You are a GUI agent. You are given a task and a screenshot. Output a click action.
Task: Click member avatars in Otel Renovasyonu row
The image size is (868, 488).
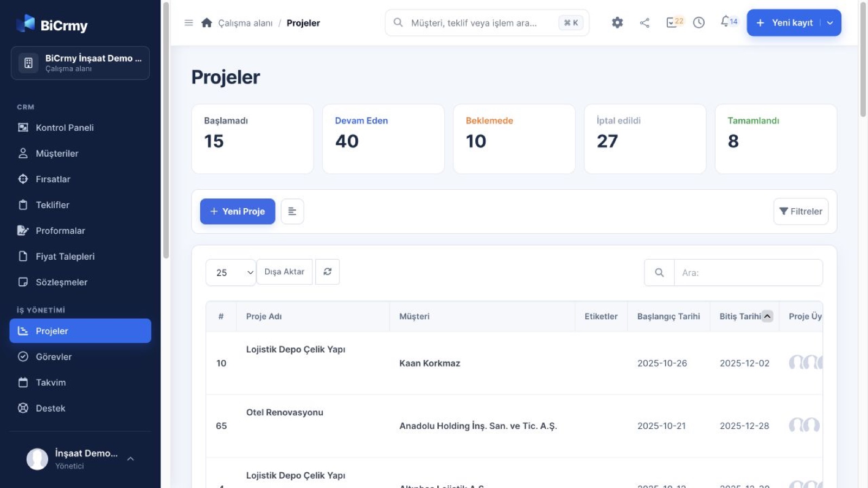pos(804,425)
